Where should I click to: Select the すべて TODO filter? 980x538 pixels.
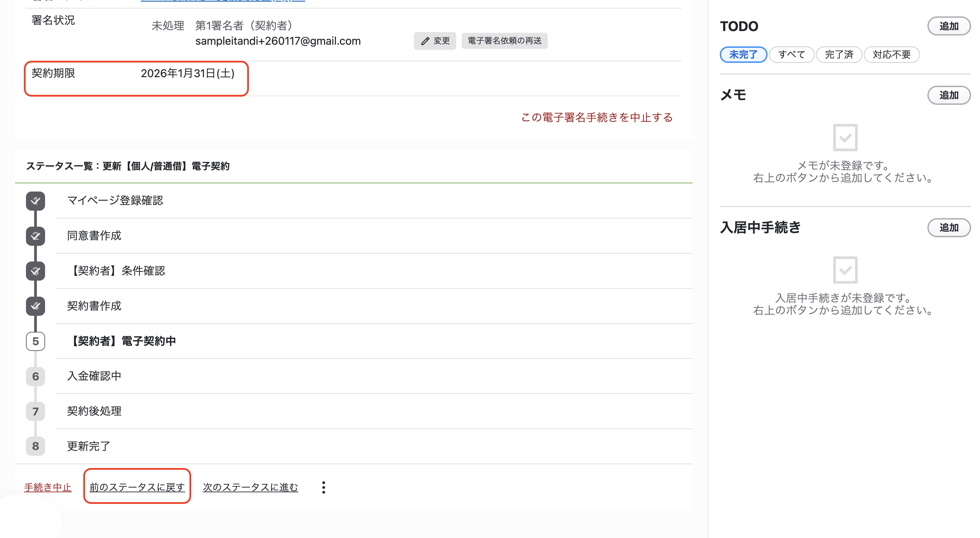click(792, 54)
